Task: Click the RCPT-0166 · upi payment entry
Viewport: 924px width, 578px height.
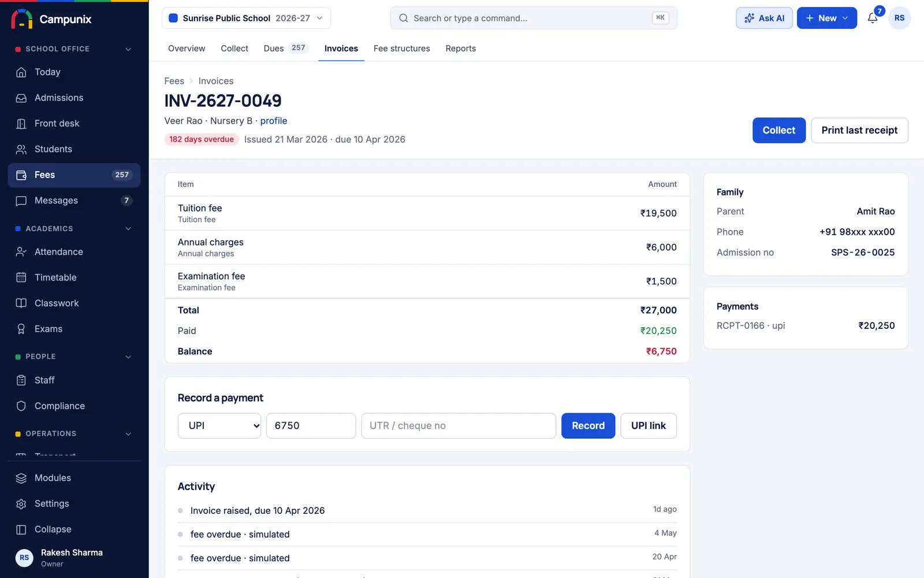Action: click(x=806, y=326)
